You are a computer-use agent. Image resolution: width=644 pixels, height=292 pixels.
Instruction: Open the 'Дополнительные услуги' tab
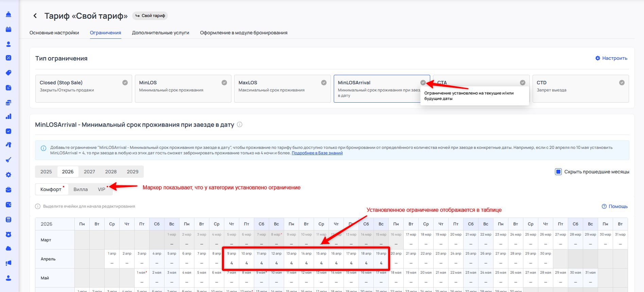pos(160,33)
